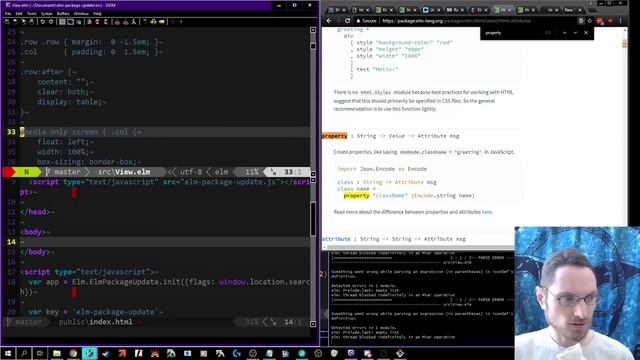This screenshot has width=640, height=360.
Task: Click the Save All icon in gVim toolbar
Action: click(23, 22)
